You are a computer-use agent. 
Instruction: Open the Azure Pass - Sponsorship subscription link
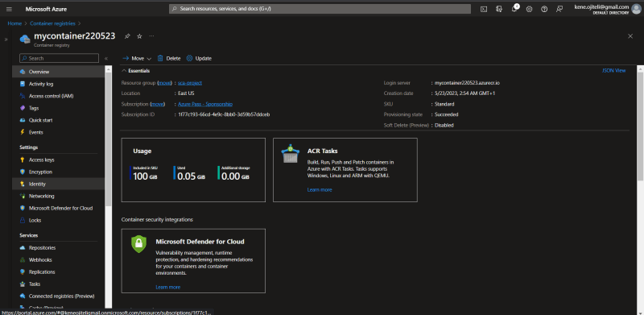tap(205, 104)
